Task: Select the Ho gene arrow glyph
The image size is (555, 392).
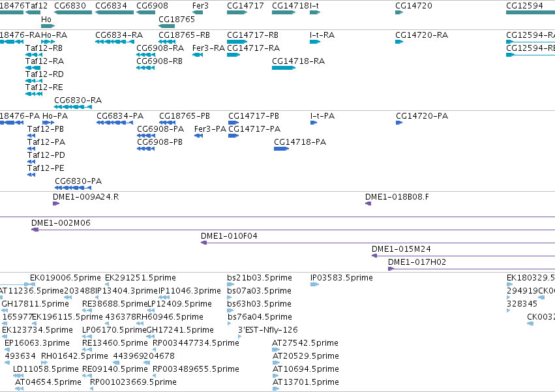Action: [48, 26]
